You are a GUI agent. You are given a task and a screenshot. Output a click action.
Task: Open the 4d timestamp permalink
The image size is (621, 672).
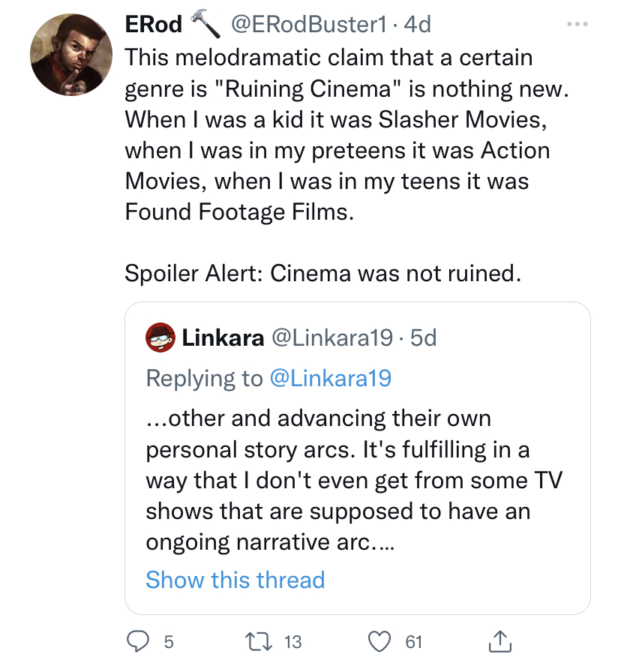coord(418,24)
